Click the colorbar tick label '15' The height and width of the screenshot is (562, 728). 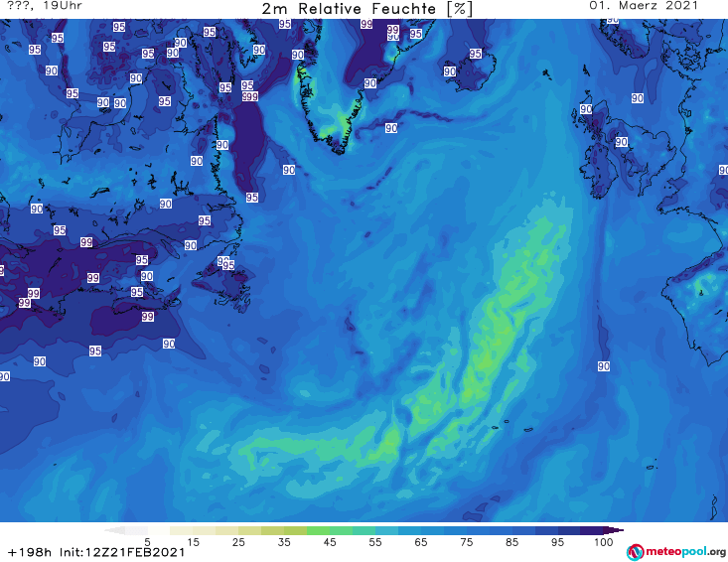click(193, 542)
